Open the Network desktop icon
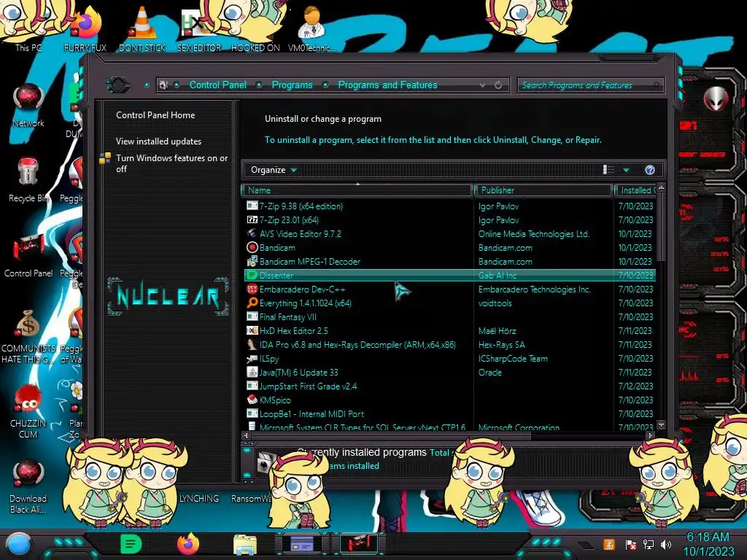This screenshot has width=747, height=560. click(x=28, y=105)
